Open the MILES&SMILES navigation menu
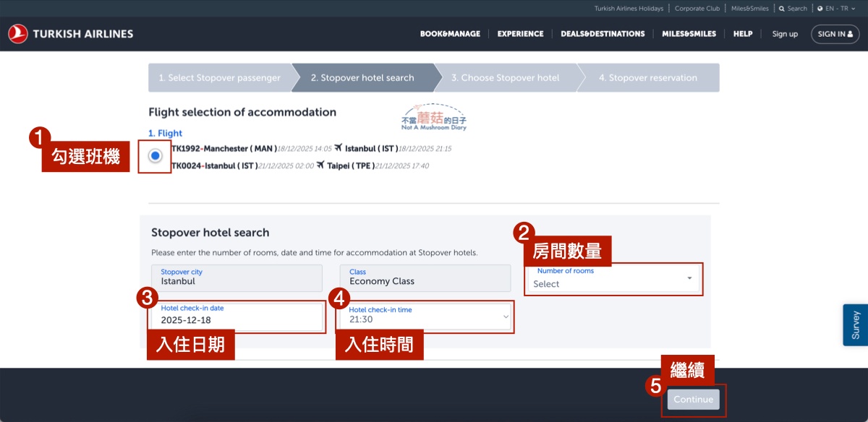Viewport: 868px width, 422px height. click(689, 34)
